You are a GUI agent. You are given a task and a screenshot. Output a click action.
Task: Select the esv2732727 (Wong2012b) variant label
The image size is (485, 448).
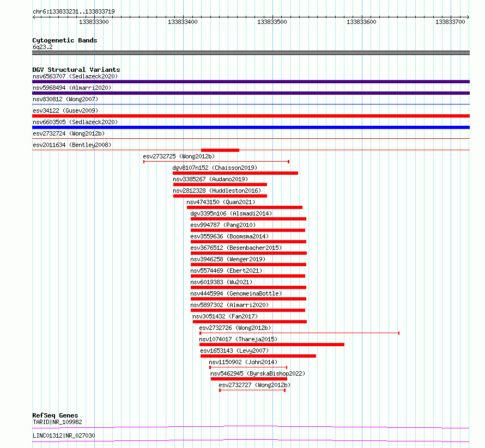254,385
